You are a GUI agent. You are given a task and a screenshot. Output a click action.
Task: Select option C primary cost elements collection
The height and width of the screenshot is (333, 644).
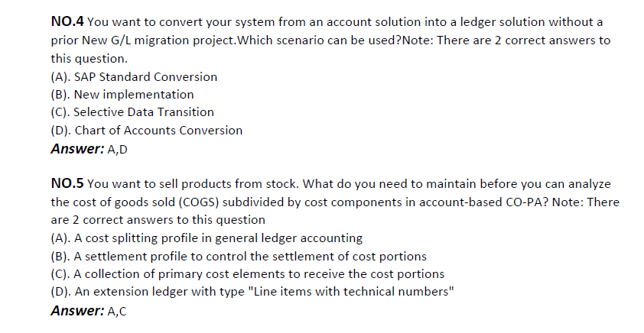coord(248,274)
